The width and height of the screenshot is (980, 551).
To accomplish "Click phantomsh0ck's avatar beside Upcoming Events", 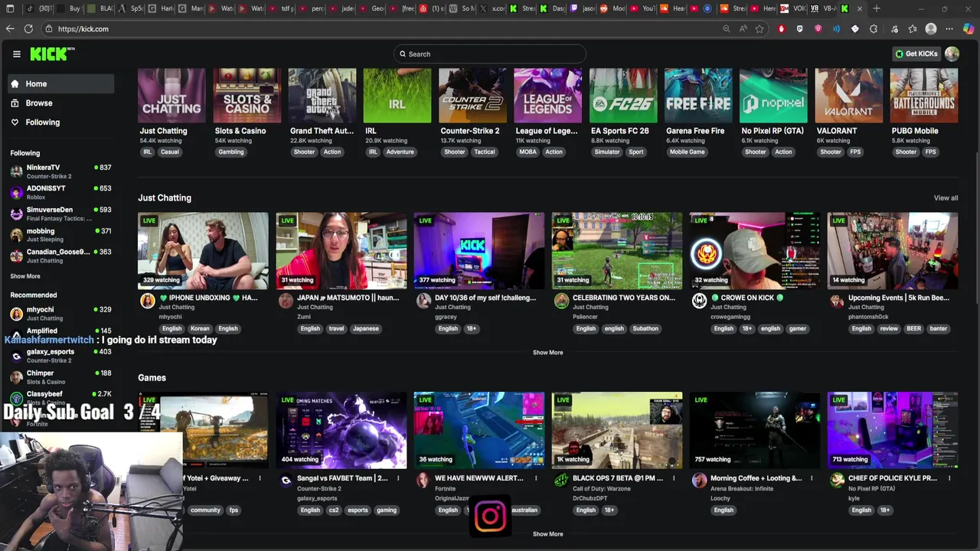I will [x=837, y=301].
